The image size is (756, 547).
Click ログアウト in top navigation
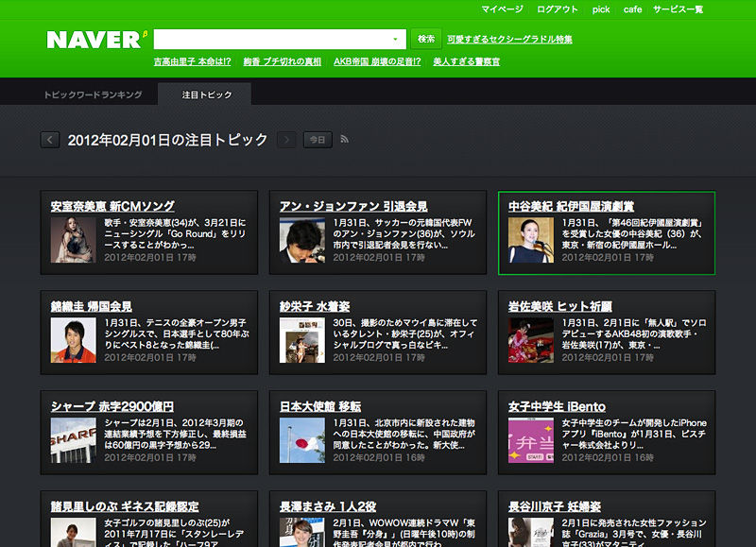(558, 9)
